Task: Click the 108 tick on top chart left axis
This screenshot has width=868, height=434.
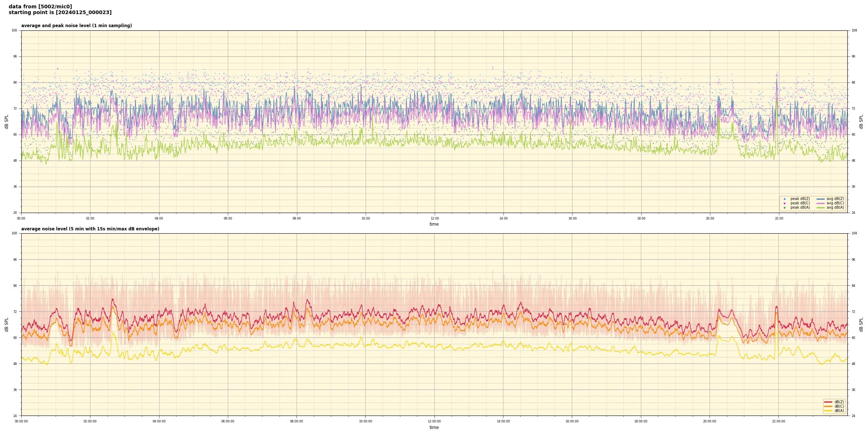Action: point(14,30)
